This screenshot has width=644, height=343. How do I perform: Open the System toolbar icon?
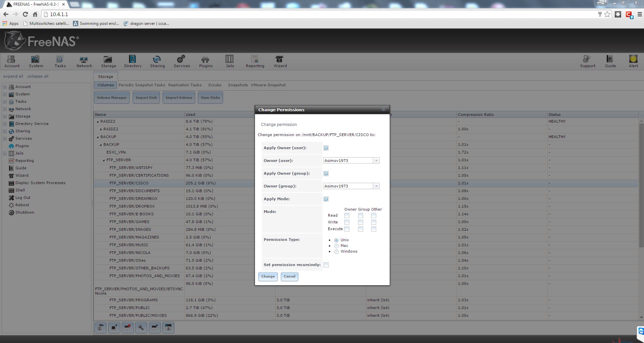tap(36, 61)
